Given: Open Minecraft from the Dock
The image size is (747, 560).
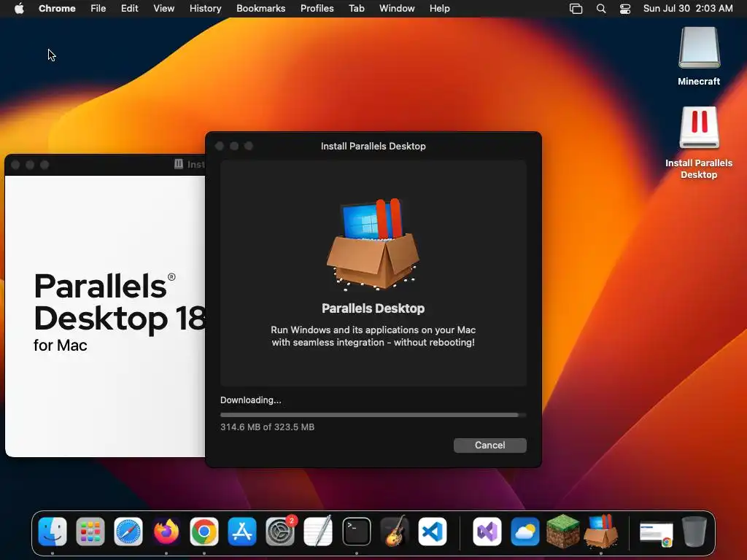Looking at the screenshot, I should 562,532.
